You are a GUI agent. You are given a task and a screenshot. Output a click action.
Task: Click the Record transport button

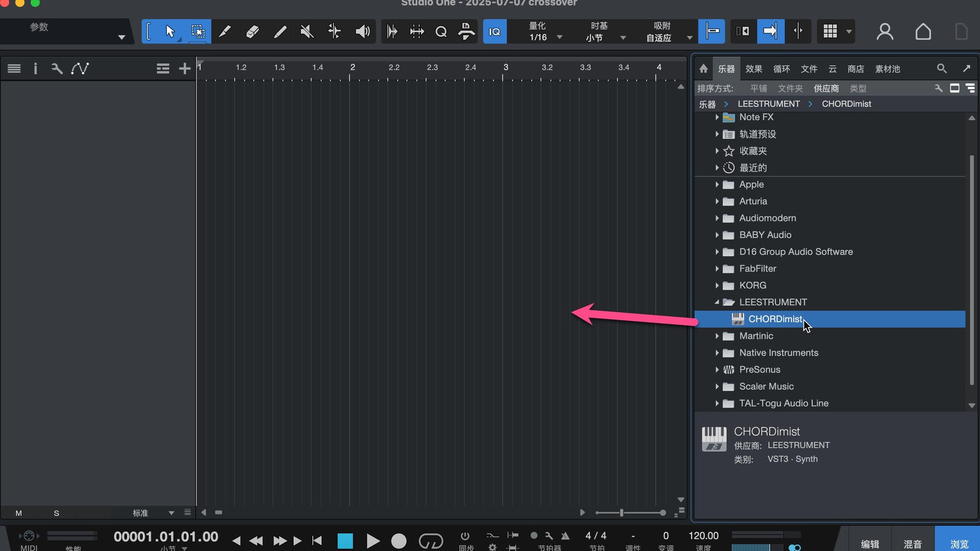[399, 541]
